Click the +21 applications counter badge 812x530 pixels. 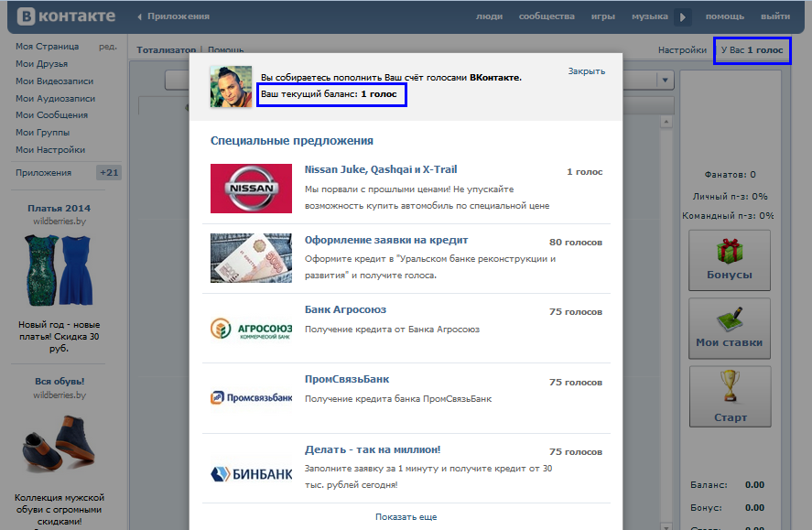[109, 173]
